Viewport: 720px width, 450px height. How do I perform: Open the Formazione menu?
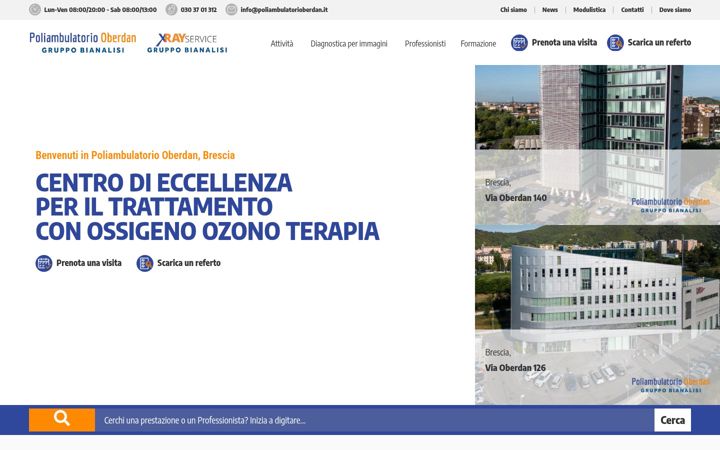click(x=478, y=44)
